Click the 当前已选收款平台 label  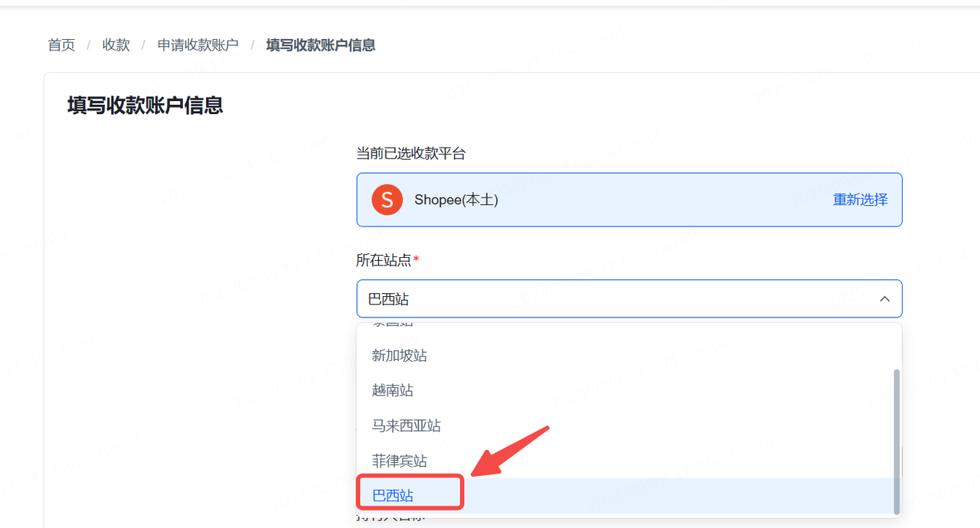tap(410, 154)
